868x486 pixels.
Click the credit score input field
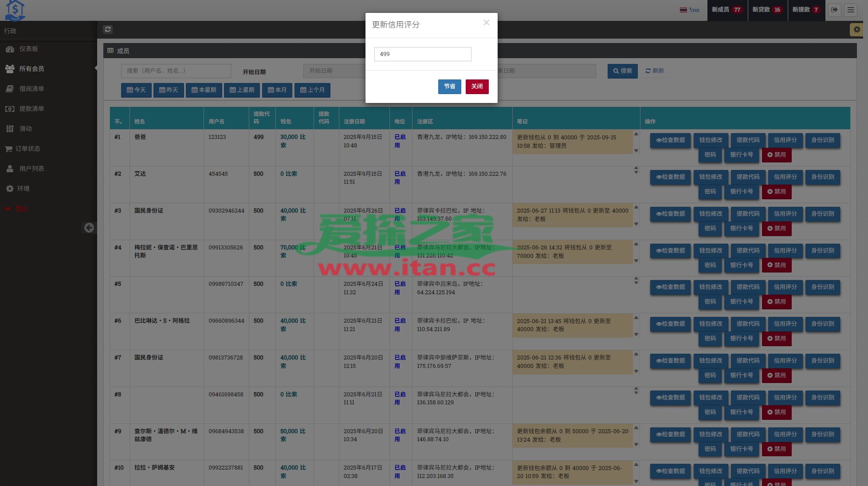422,54
